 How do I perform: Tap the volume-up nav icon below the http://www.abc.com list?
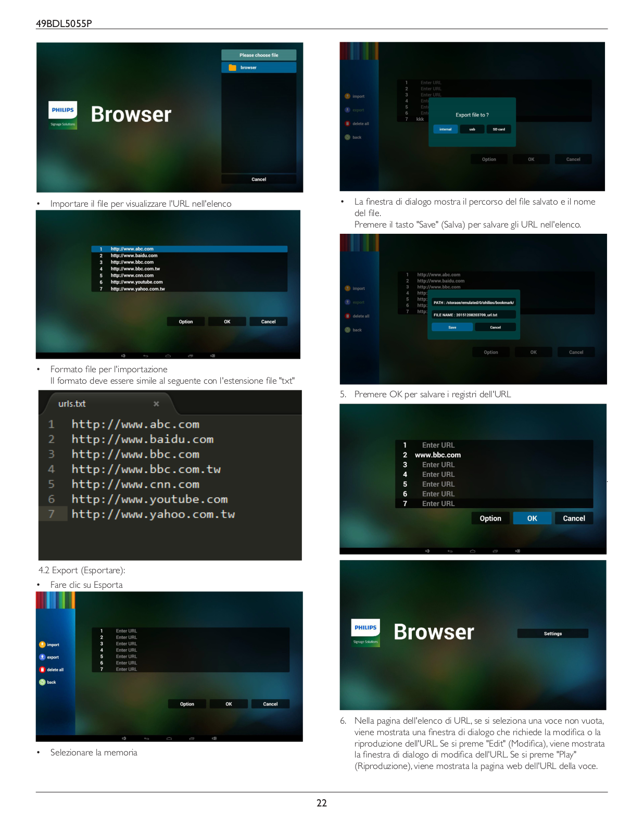click(213, 356)
